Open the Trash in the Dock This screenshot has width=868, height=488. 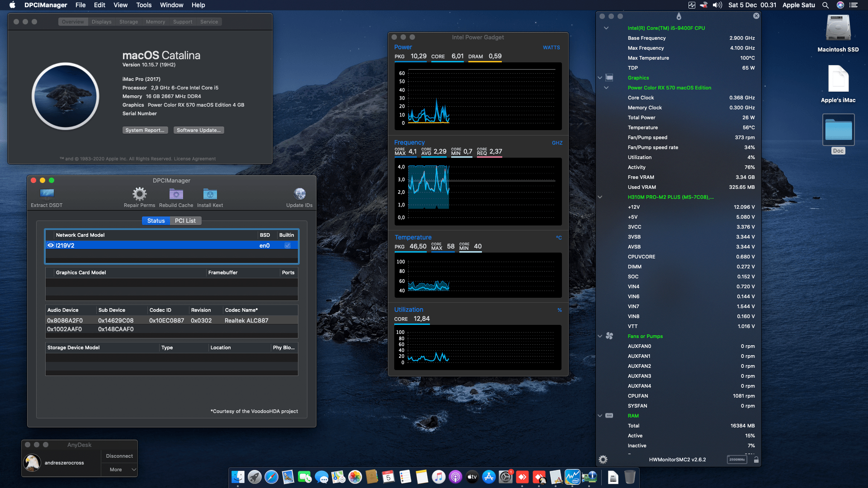point(630,477)
